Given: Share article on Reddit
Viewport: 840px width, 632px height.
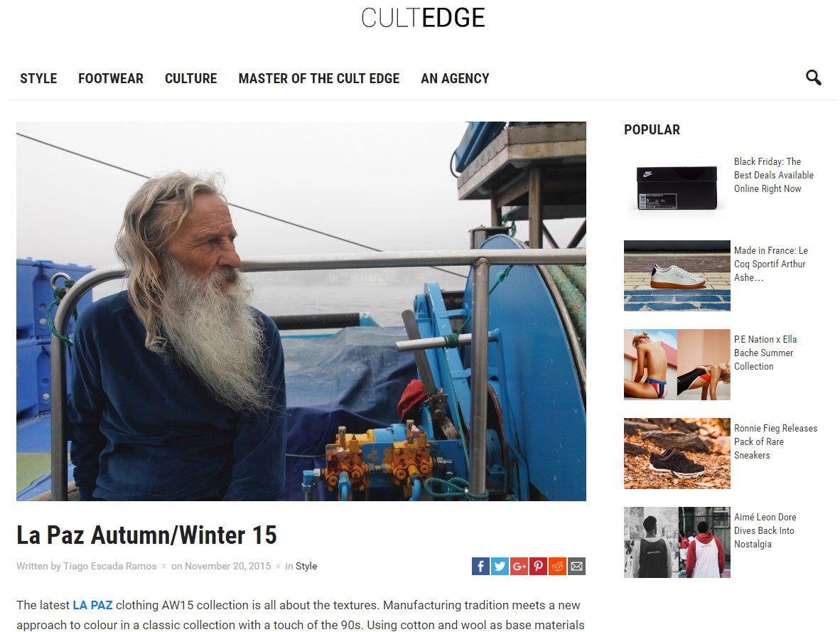Looking at the screenshot, I should (557, 566).
